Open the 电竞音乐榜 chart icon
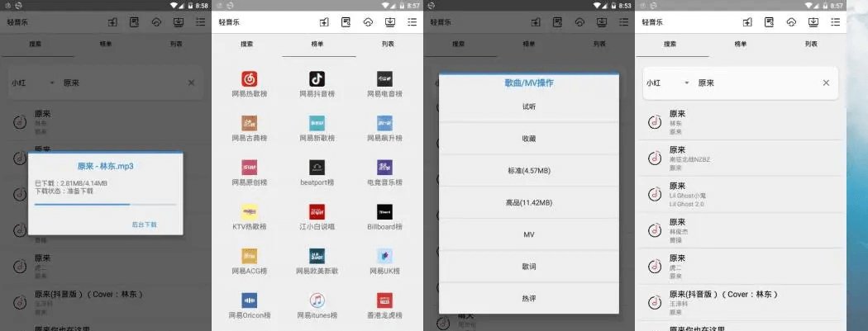 [x=384, y=168]
